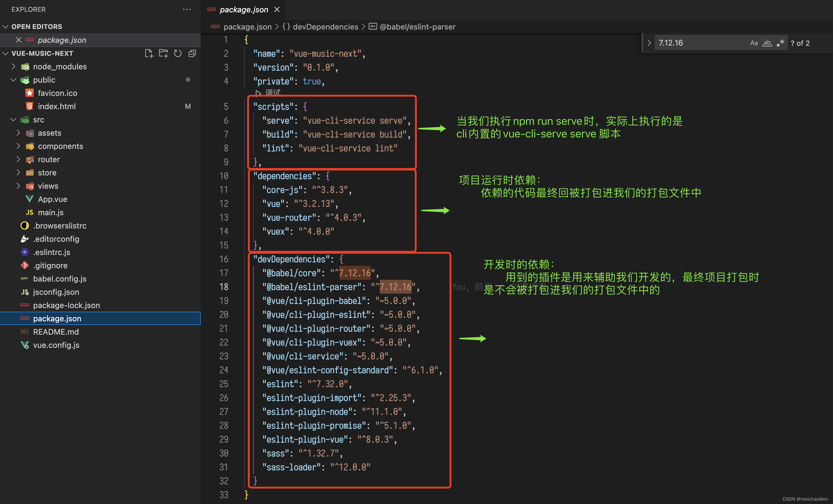Expand replace field in find widget
This screenshot has height=504, width=833.
(649, 43)
